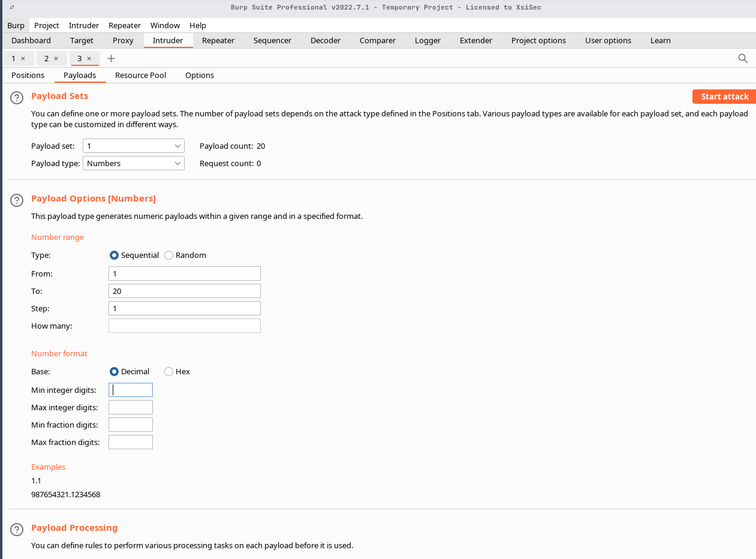Switch to the Target tab
This screenshot has height=559, width=756.
[82, 40]
